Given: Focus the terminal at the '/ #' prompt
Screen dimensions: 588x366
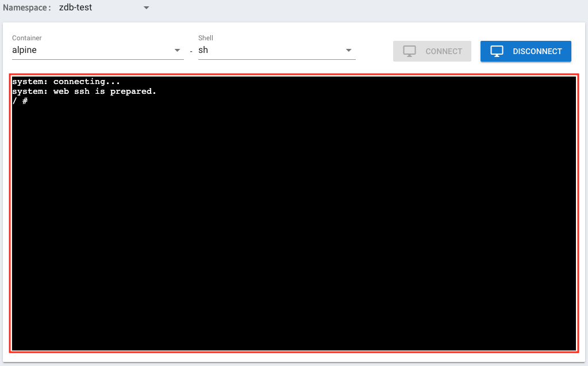Looking at the screenshot, I should coord(20,101).
